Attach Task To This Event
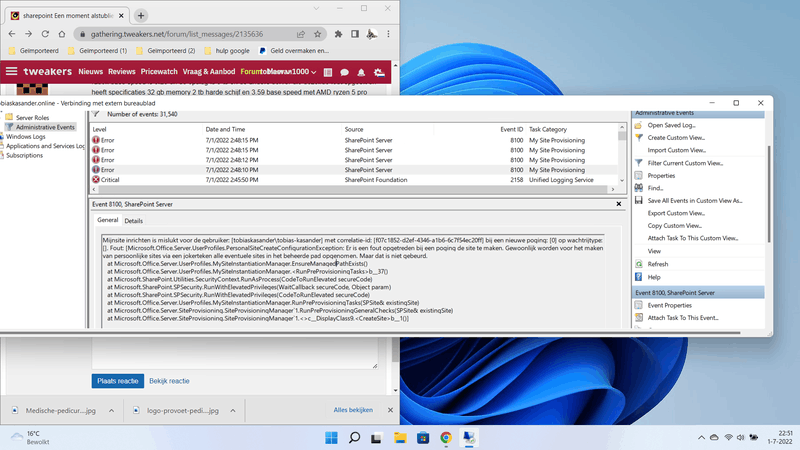Image resolution: width=800 pixels, height=450 pixels. pos(683,317)
